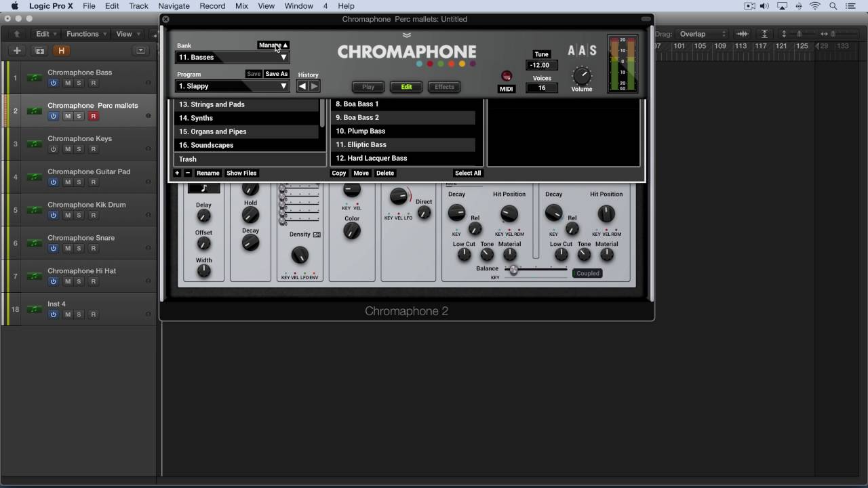This screenshot has height=488, width=868.
Task: Open the volume menu bar icon
Action: tap(765, 6)
